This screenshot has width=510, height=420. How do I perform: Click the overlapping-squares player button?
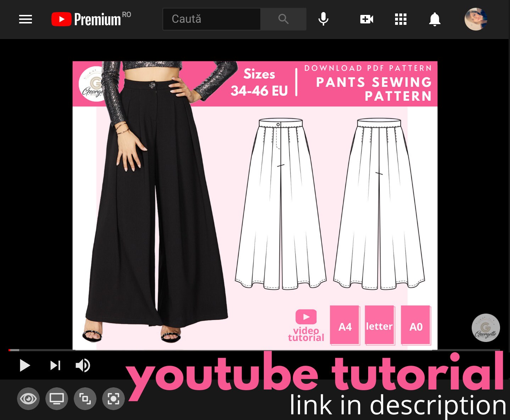pos(85,399)
